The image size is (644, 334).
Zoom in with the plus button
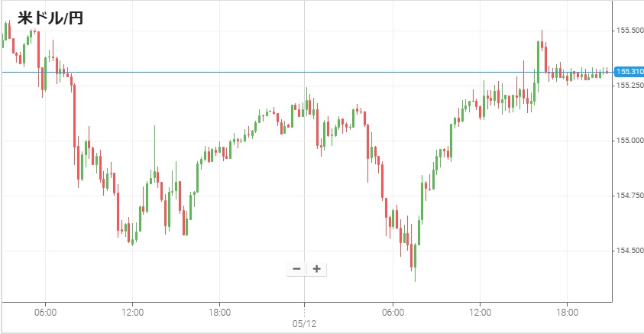[x=316, y=268]
